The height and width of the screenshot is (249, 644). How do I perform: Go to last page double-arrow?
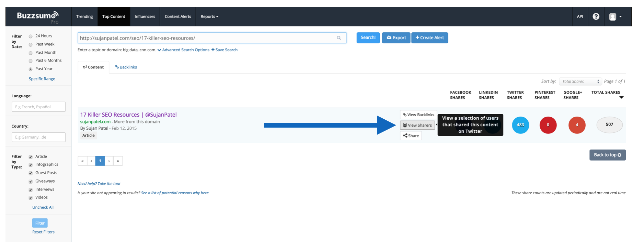click(x=118, y=161)
